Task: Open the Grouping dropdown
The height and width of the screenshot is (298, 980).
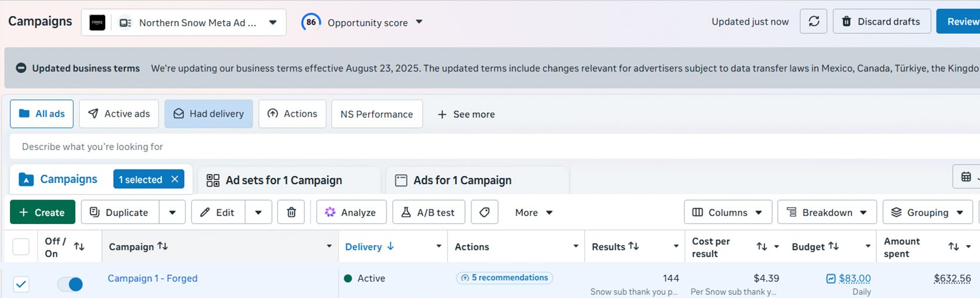Action: pyautogui.click(x=928, y=212)
